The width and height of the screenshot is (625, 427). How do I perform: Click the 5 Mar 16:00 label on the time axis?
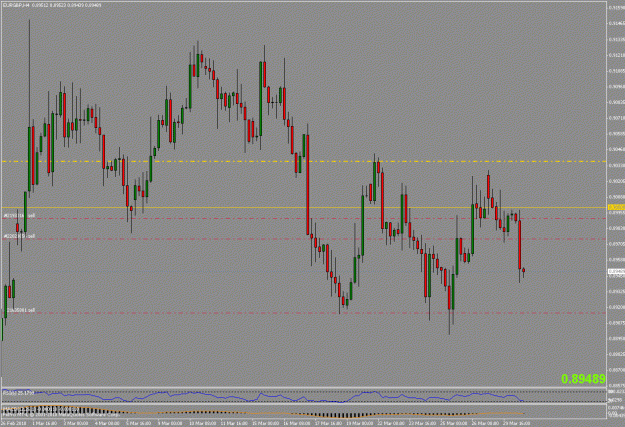139,423
